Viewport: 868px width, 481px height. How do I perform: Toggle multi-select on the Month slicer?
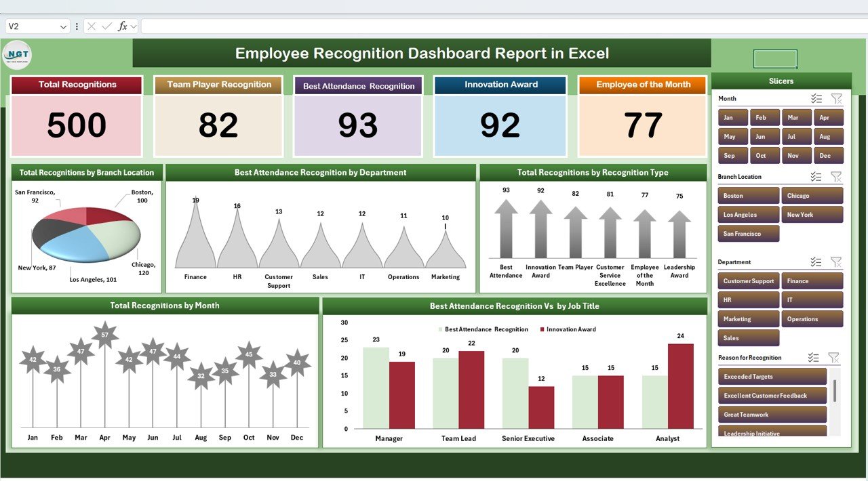tap(816, 99)
